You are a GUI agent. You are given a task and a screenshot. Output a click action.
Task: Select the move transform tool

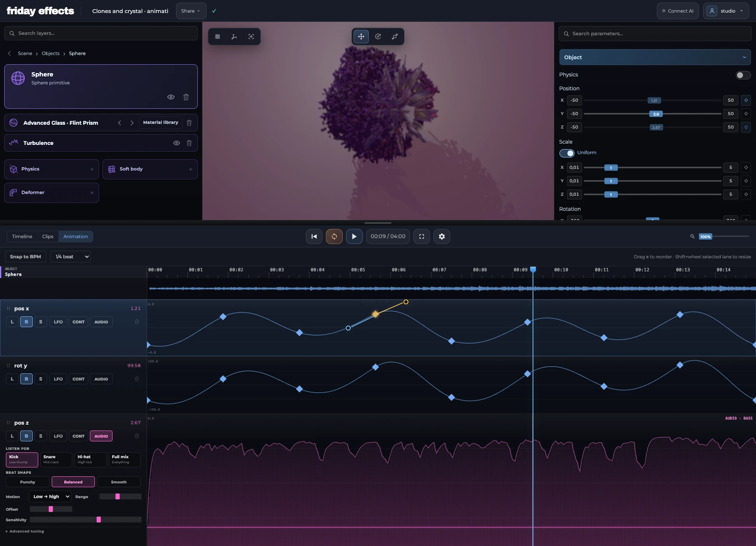361,37
